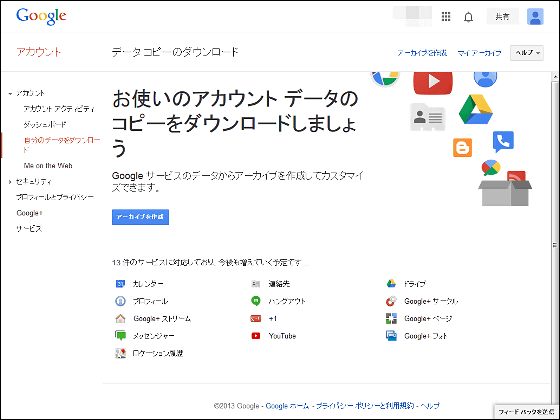Click the Google+ ストリーム home icon
560x420 pixels.
(x=120, y=319)
